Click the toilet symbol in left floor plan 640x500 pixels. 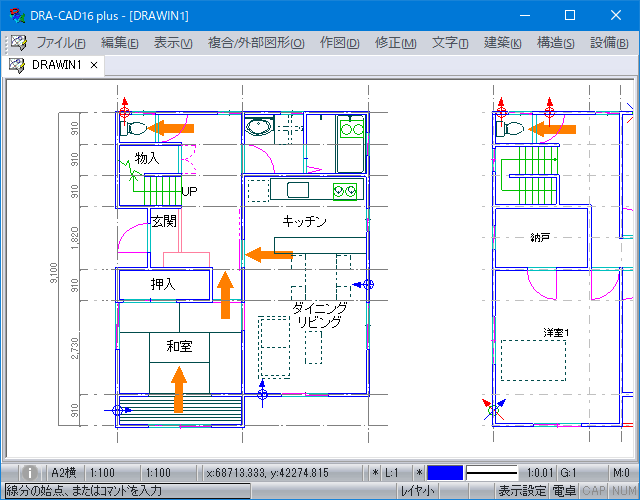coord(132,127)
